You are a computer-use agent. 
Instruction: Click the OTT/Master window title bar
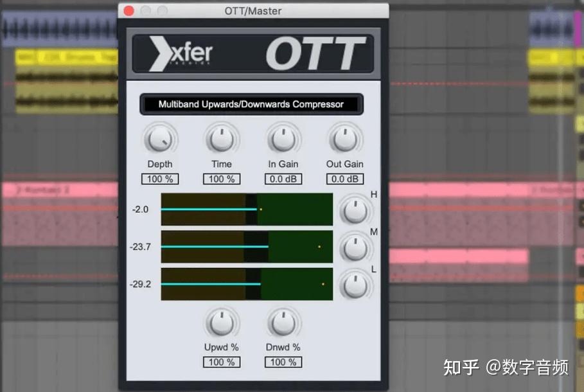[253, 11]
